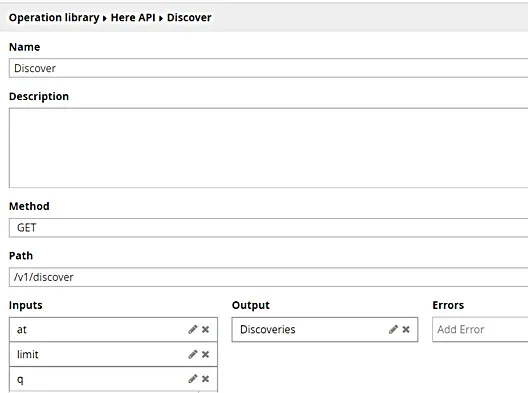Focus the Name field containing Discover
Viewport: 528px width, 393px height.
point(268,68)
